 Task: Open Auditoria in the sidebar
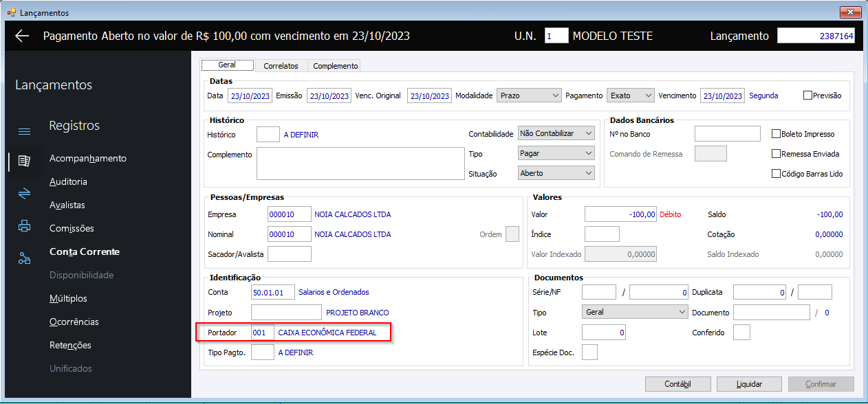[68, 181]
